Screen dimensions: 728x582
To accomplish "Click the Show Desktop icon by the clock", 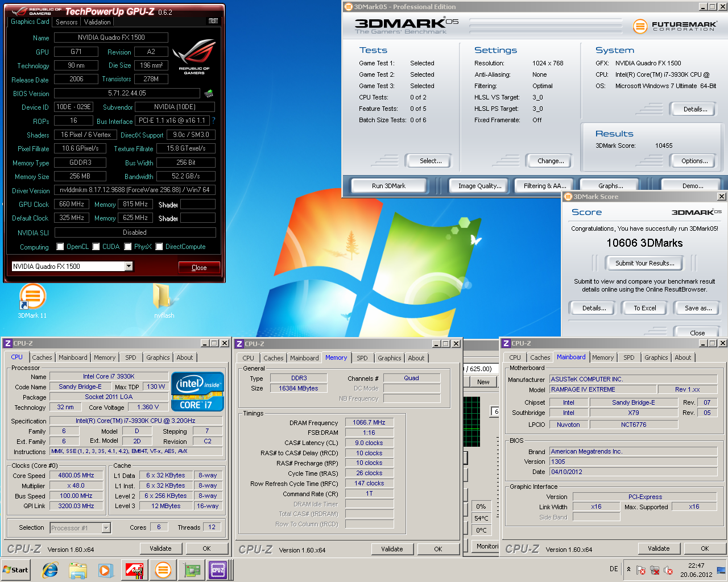I will tap(721, 570).
